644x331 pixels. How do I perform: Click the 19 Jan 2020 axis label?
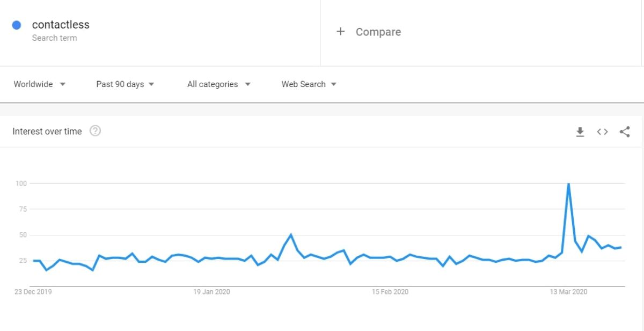[x=211, y=292]
